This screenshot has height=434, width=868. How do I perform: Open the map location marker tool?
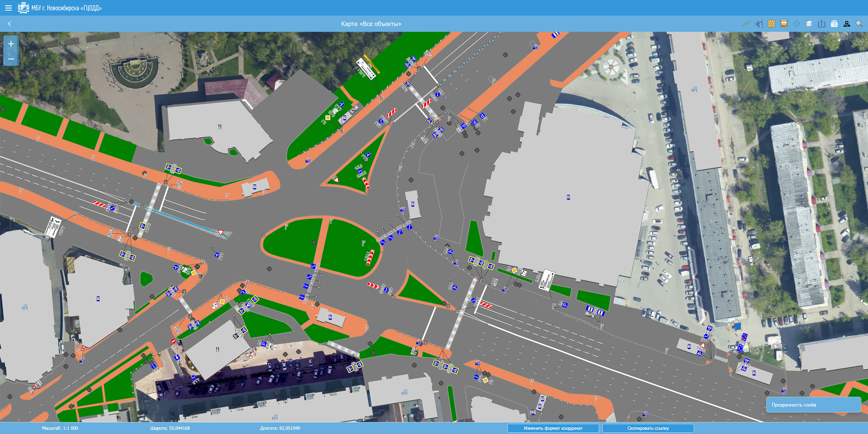click(x=847, y=24)
